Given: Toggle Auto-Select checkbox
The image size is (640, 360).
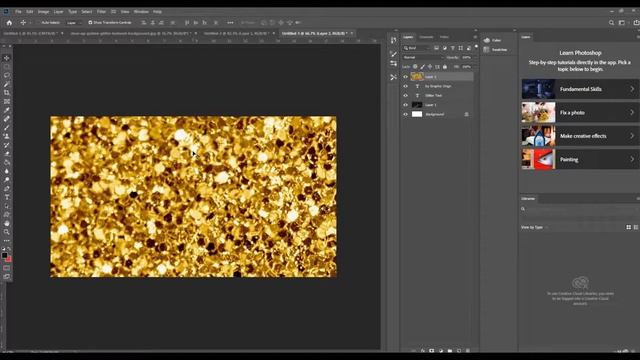Looking at the screenshot, I should click(39, 23).
